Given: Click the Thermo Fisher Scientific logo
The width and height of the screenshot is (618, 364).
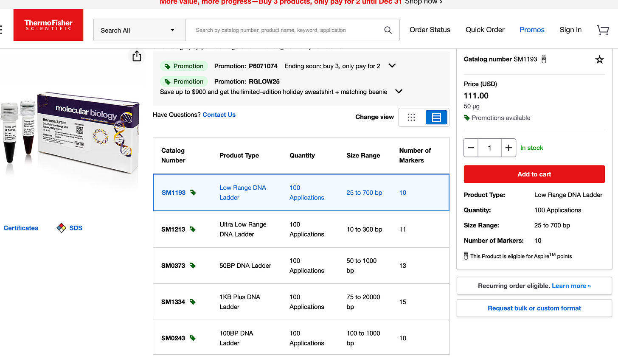Looking at the screenshot, I should [48, 25].
